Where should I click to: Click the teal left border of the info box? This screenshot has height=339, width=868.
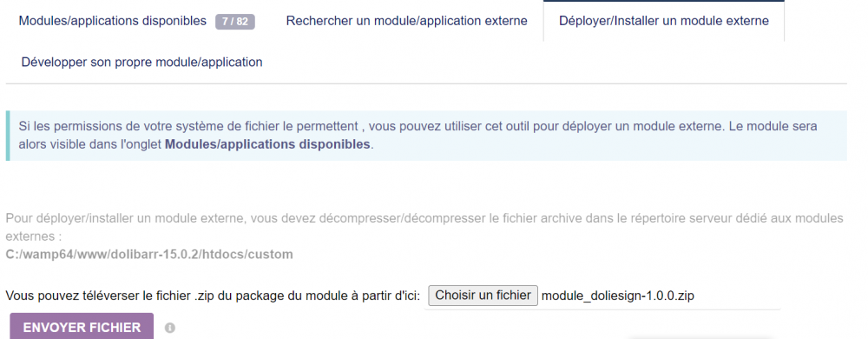point(8,136)
